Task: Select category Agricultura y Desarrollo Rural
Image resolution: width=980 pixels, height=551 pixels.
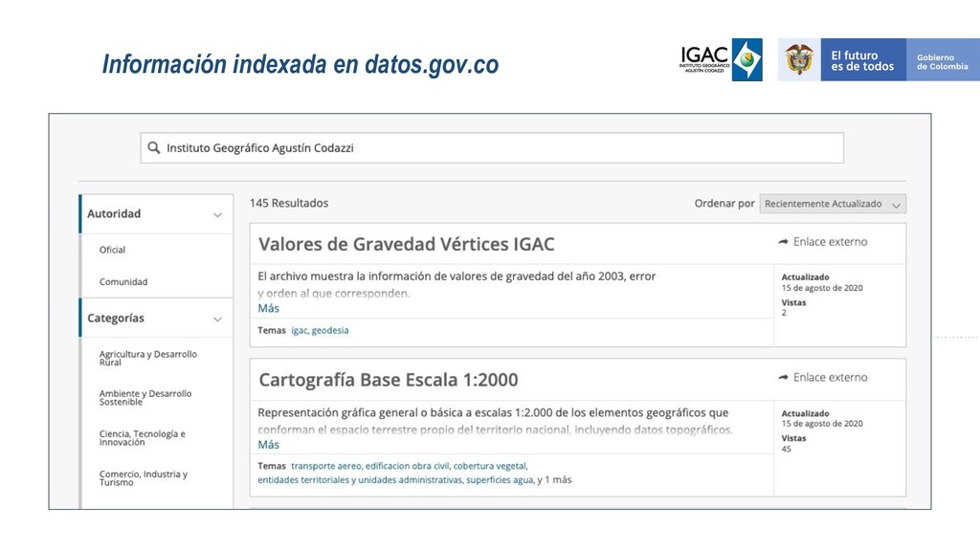Action: point(148,358)
